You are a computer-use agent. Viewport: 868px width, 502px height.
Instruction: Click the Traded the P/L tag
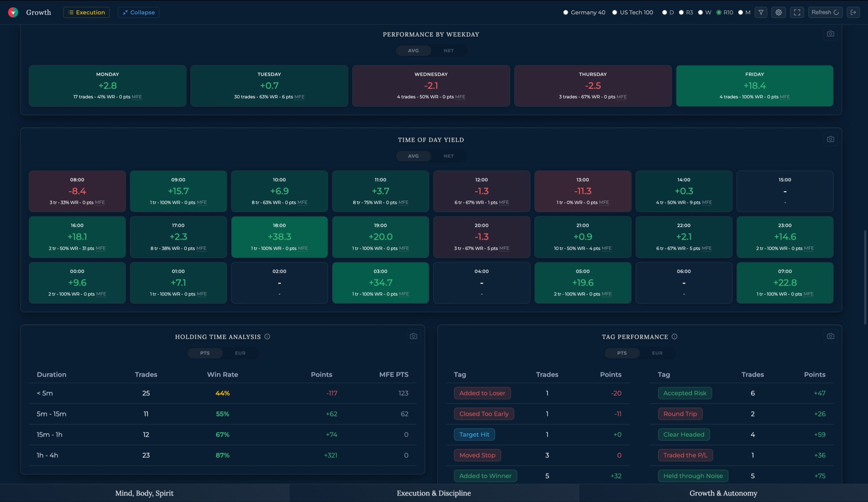[x=685, y=455]
